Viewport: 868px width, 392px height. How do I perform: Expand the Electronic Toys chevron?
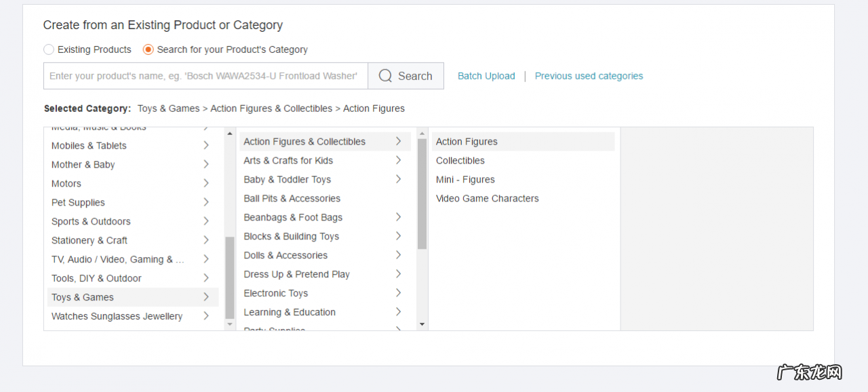point(398,293)
